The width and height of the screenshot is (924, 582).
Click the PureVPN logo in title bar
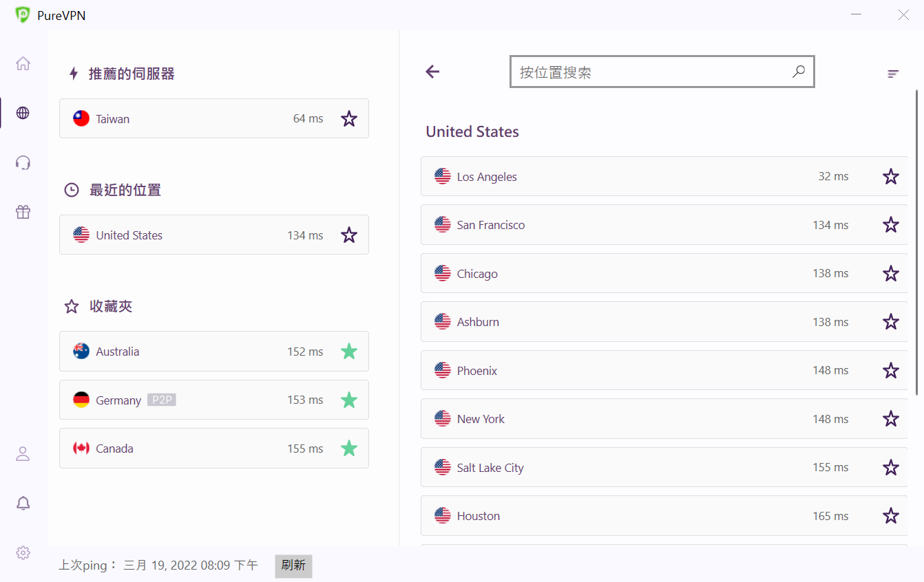(x=23, y=14)
